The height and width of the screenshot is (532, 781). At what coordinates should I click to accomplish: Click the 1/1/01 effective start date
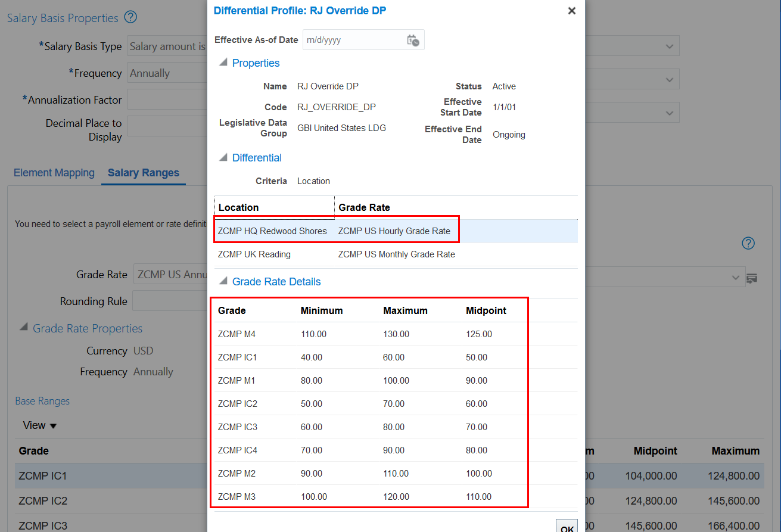505,107
